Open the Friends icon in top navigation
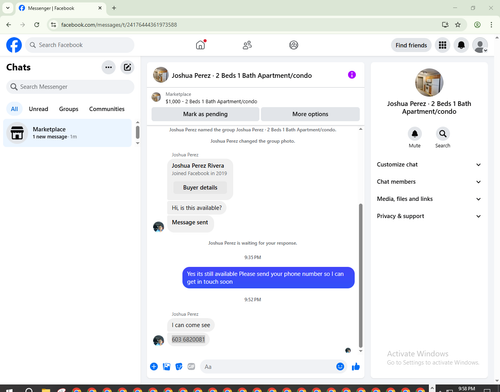500x392 pixels. coord(247,45)
